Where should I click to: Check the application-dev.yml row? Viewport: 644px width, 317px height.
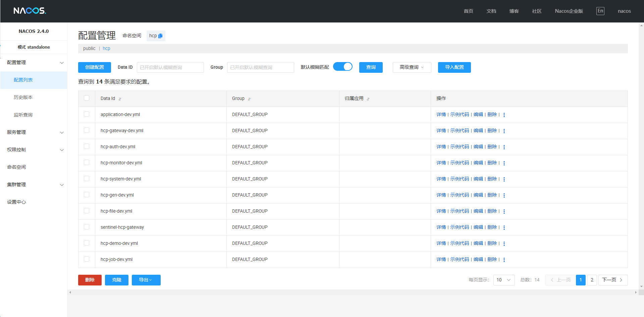click(x=87, y=114)
